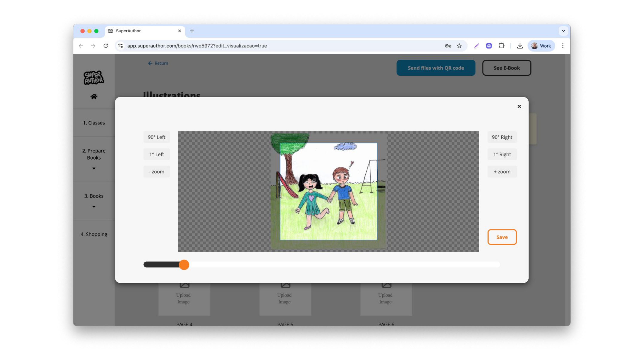The image size is (644, 362).
Task: Click Send files with QR code
Action: pyautogui.click(x=436, y=68)
